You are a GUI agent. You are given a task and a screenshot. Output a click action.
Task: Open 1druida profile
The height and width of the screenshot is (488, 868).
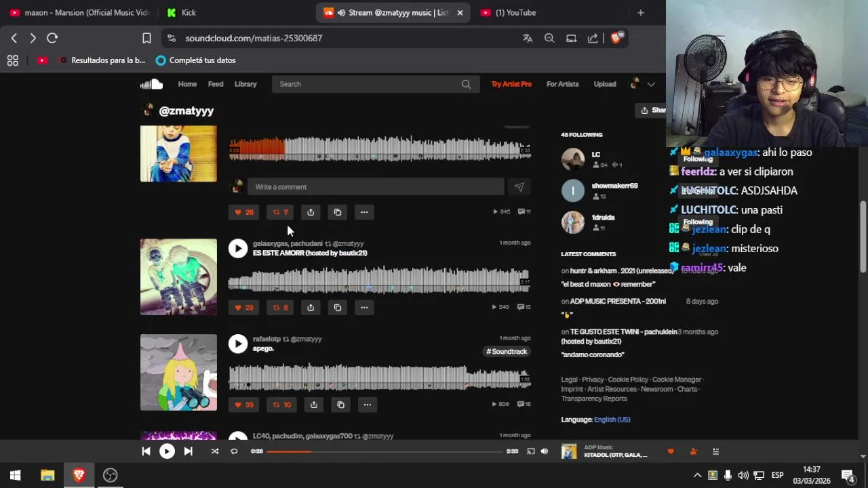coord(603,218)
